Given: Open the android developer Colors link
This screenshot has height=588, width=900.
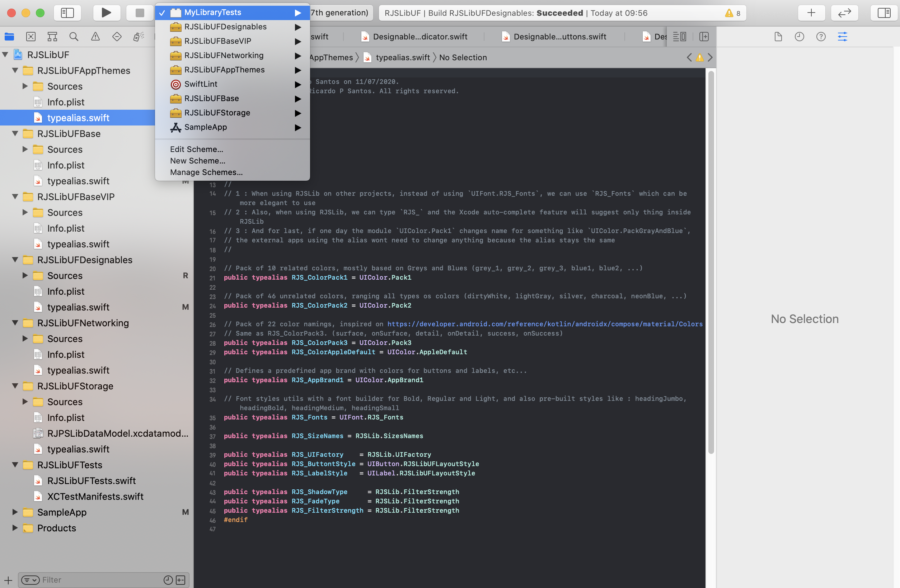Looking at the screenshot, I should [x=544, y=324].
